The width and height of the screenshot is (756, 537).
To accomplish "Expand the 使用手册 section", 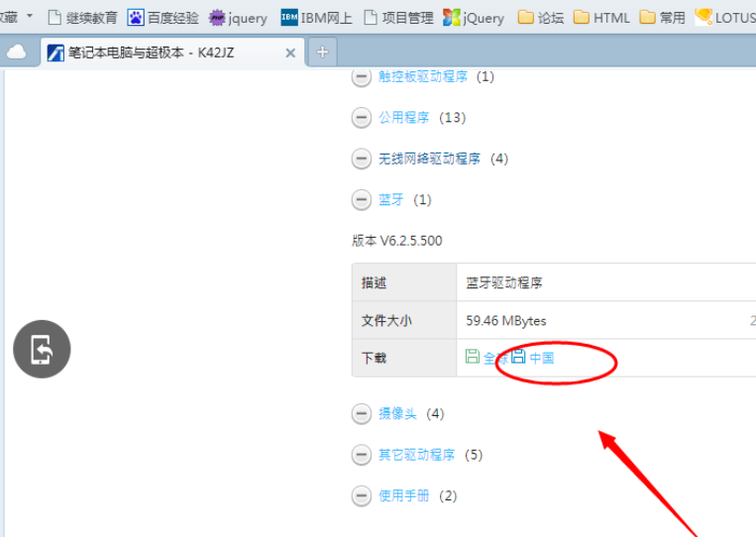I will pyautogui.click(x=362, y=496).
